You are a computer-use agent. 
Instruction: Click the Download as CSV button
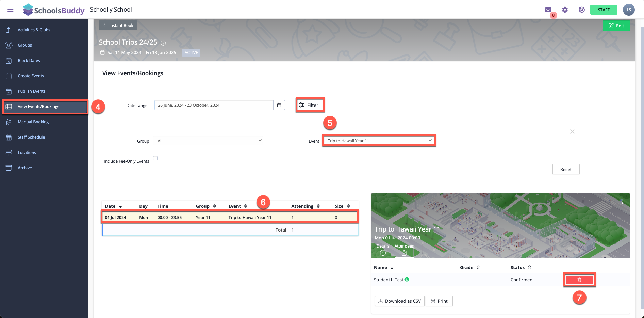[x=399, y=301]
